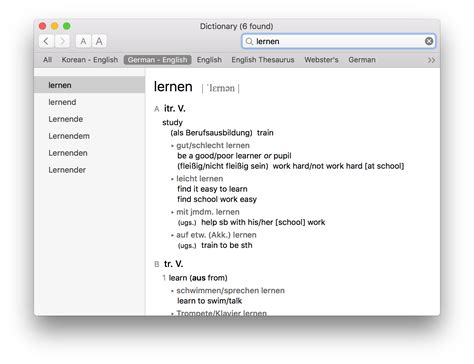The width and height of the screenshot is (474, 364).
Task: Select the Korean - English tab
Action: [x=90, y=60]
